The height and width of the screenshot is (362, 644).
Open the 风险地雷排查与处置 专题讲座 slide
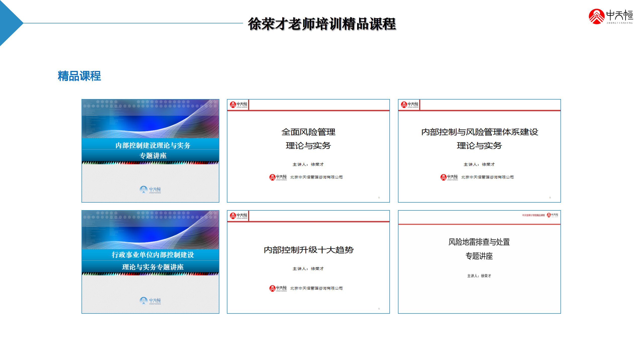(479, 262)
